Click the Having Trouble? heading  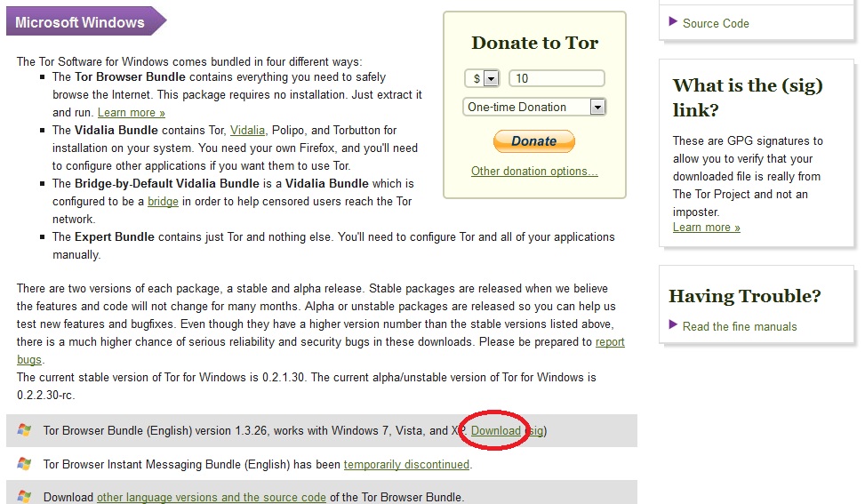click(745, 296)
